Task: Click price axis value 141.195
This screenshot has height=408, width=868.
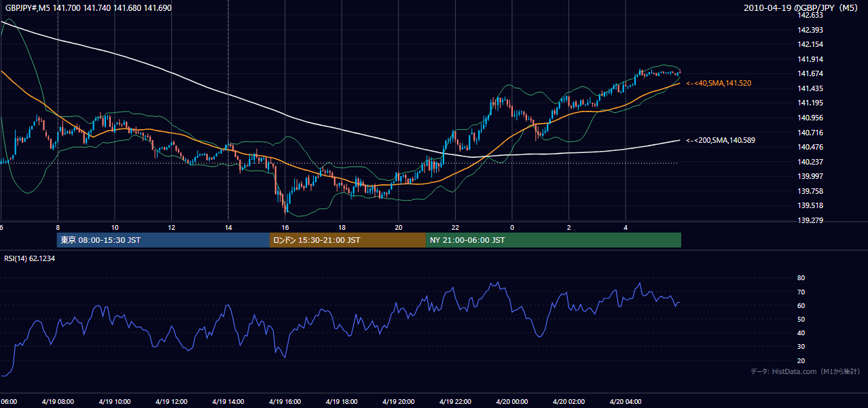Action: [x=810, y=103]
